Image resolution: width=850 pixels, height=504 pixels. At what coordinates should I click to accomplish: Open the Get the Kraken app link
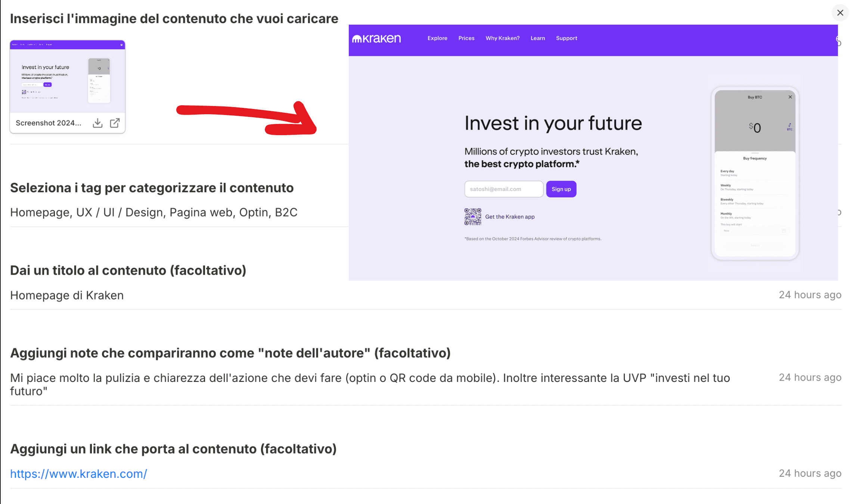[510, 217]
